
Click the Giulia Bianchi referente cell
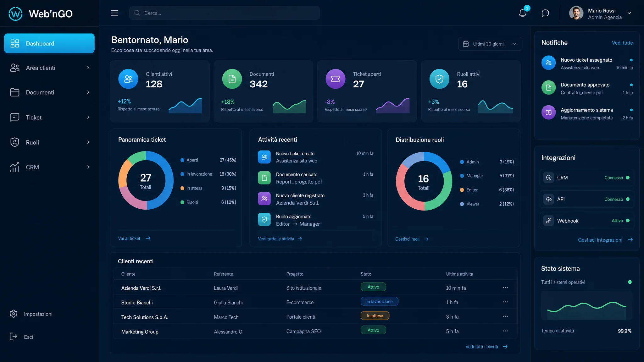[x=228, y=303]
